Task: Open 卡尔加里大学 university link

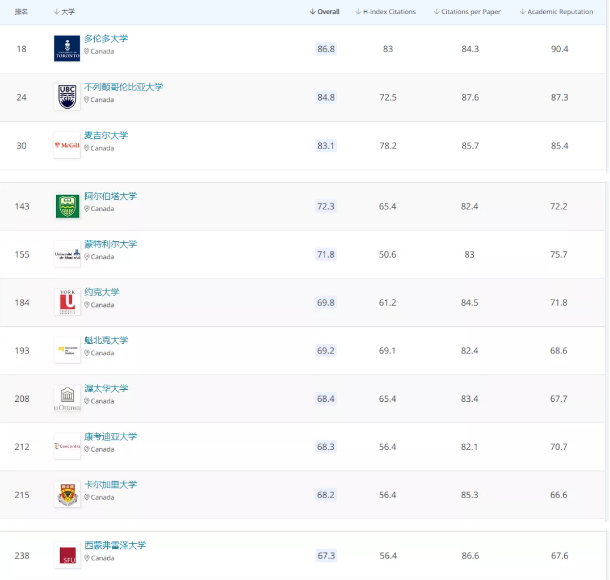Action: coord(110,485)
